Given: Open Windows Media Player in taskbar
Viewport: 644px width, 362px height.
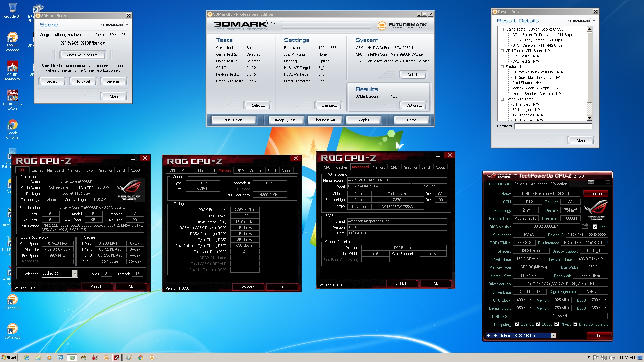Looking at the screenshot, I should click(49, 358).
